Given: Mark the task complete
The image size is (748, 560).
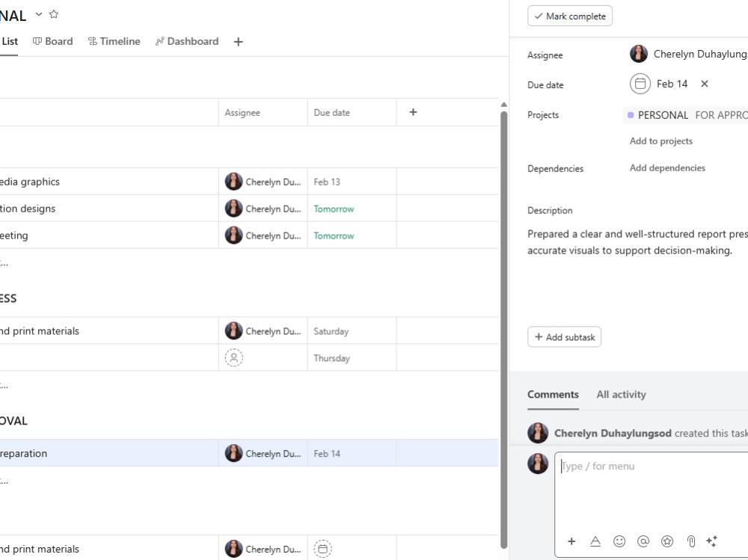Looking at the screenshot, I should point(569,16).
